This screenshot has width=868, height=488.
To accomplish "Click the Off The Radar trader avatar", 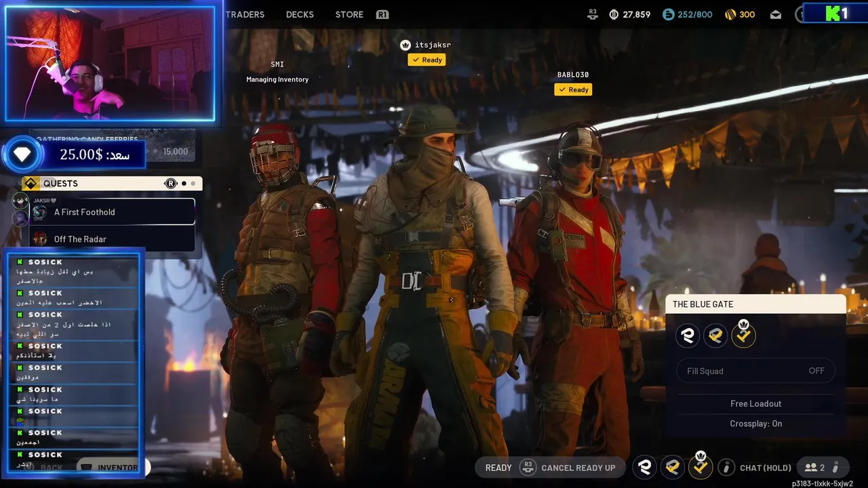I will [40, 239].
